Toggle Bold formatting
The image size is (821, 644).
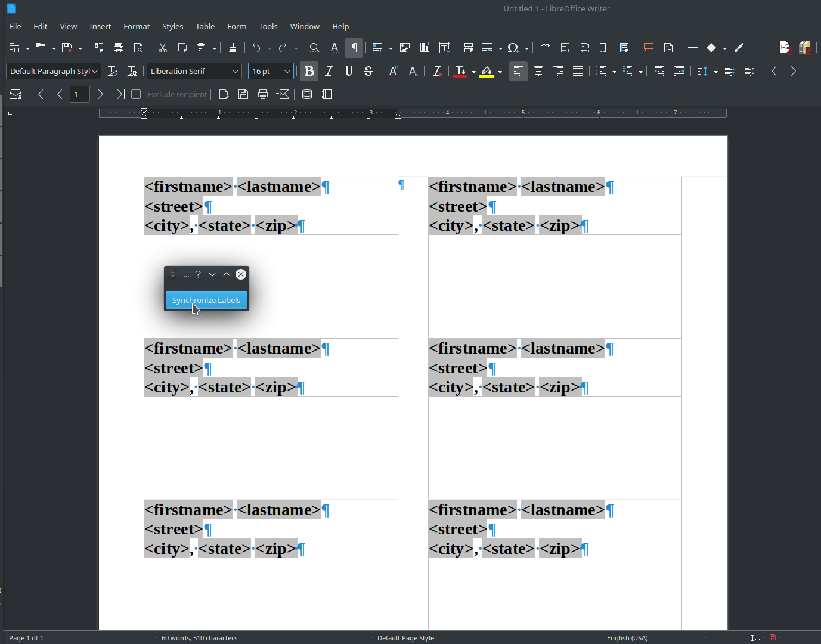[x=309, y=71]
